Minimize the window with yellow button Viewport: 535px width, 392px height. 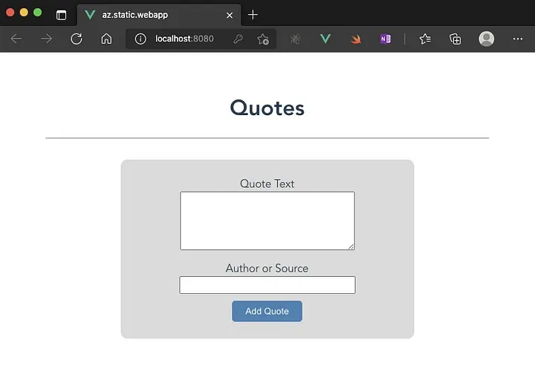(24, 13)
